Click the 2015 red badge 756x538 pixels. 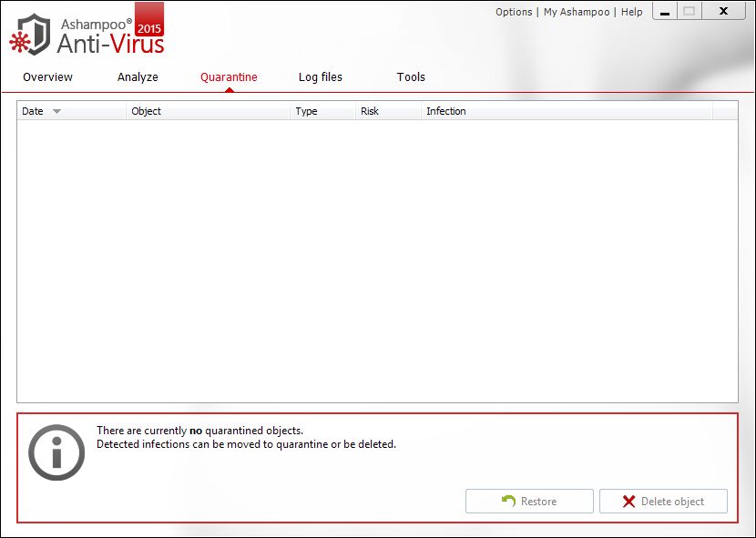click(149, 20)
